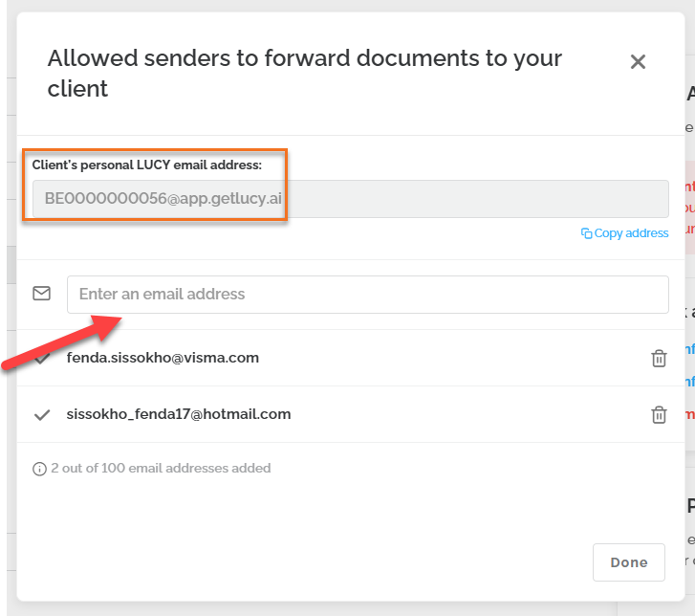Click the info icon near address count
The width and height of the screenshot is (695, 616).
coord(39,469)
